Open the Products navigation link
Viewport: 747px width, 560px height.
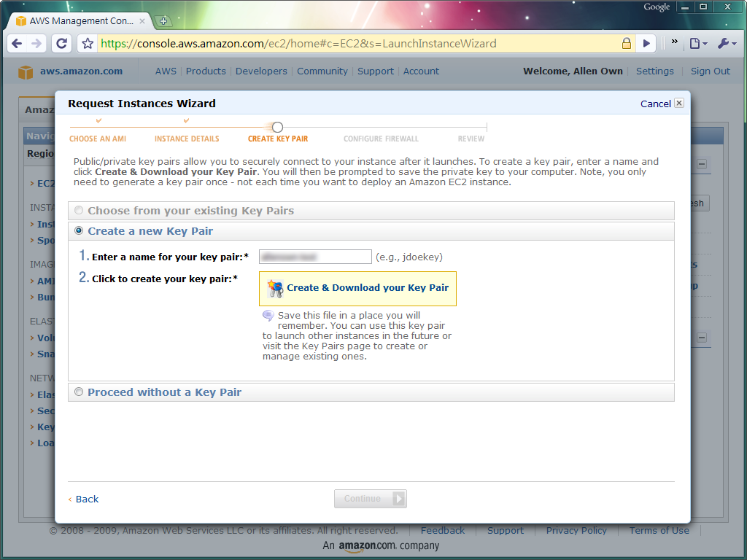206,71
